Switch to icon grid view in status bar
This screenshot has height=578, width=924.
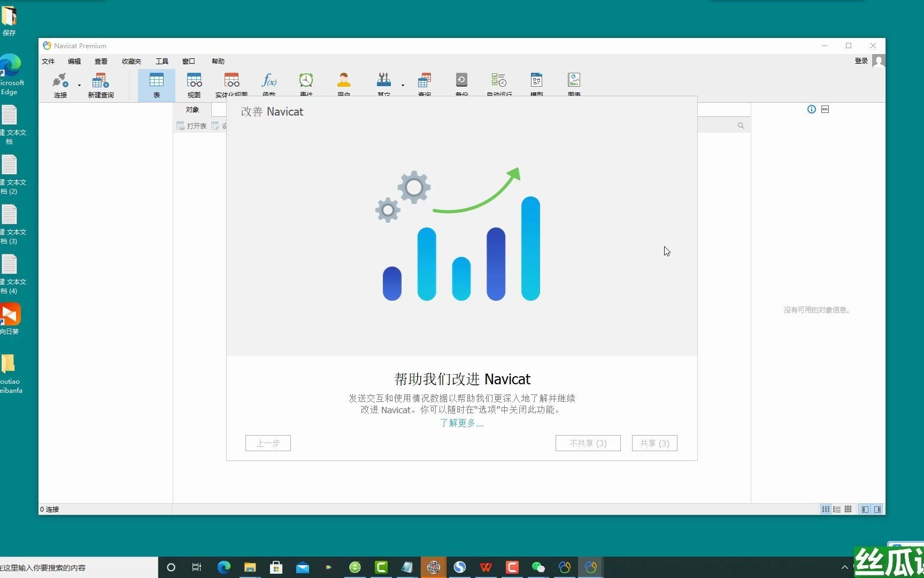coord(826,509)
